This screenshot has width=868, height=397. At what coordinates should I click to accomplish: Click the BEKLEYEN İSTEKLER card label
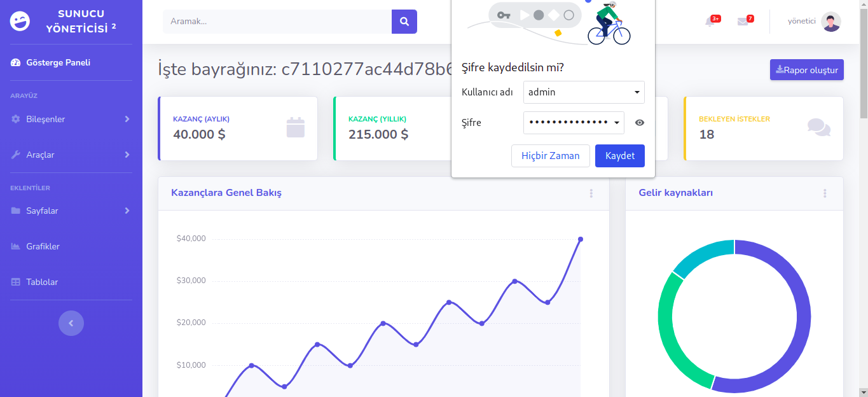tap(734, 119)
